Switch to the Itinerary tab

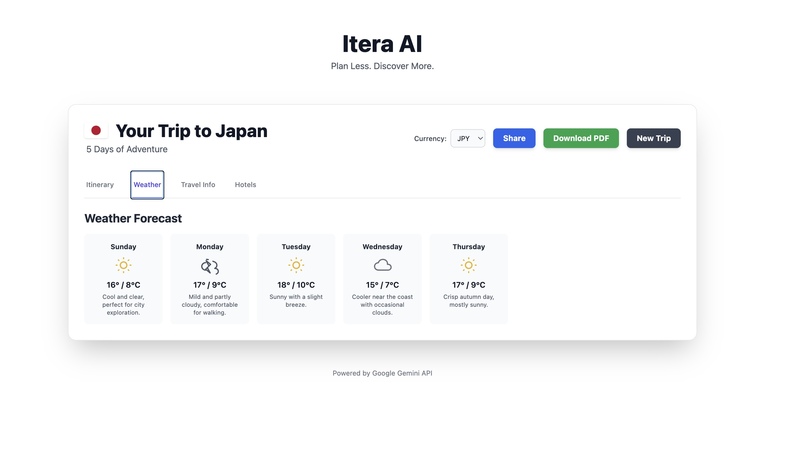(x=100, y=185)
